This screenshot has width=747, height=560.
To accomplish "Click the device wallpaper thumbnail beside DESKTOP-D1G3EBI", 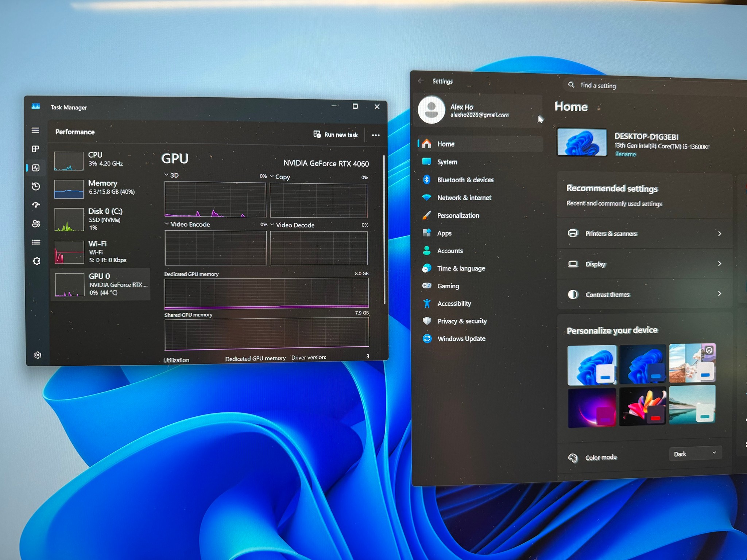I will point(582,142).
